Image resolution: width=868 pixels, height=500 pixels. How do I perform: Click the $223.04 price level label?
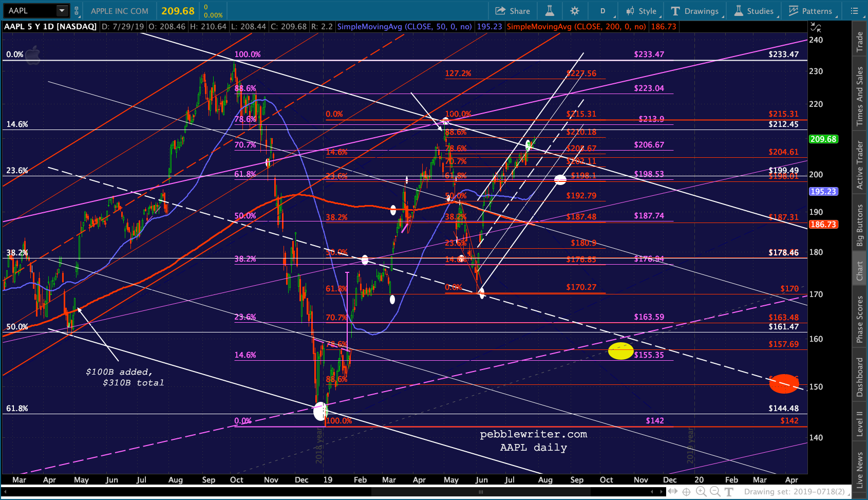click(x=649, y=88)
